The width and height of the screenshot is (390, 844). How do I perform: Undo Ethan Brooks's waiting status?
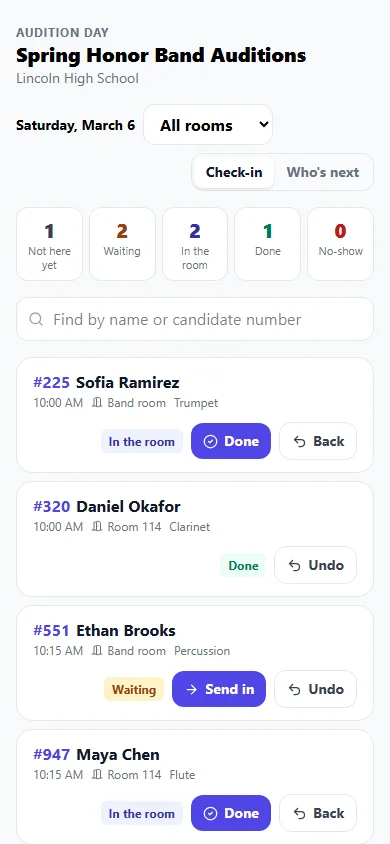click(316, 689)
